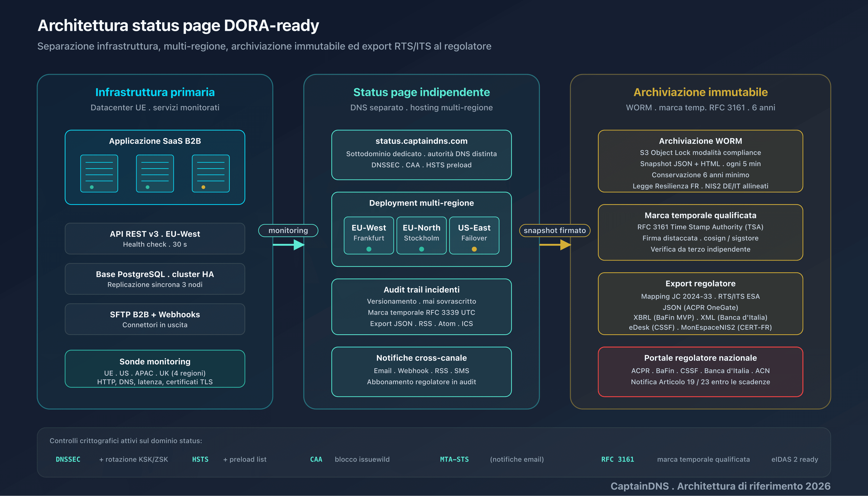The width and height of the screenshot is (868, 496).
Task: Click the Archiviazione immutabile column title
Action: point(701,92)
